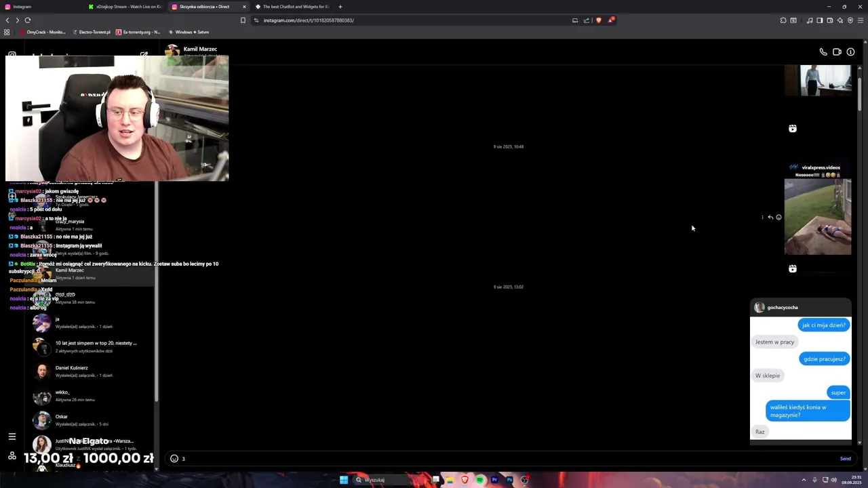Image resolution: width=868 pixels, height=488 pixels.
Task: Open the emoji picker in message box
Action: [x=174, y=459]
